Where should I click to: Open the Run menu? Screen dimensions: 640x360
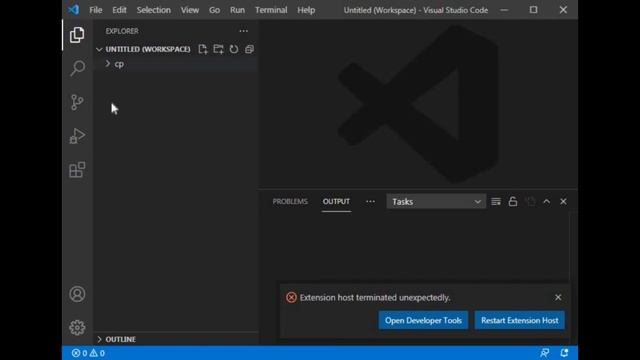click(x=237, y=10)
